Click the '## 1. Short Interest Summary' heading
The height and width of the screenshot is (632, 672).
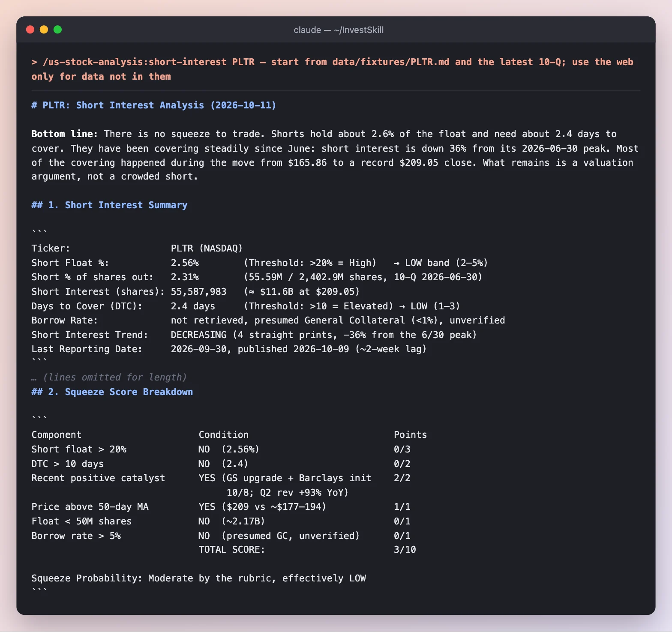coord(109,205)
